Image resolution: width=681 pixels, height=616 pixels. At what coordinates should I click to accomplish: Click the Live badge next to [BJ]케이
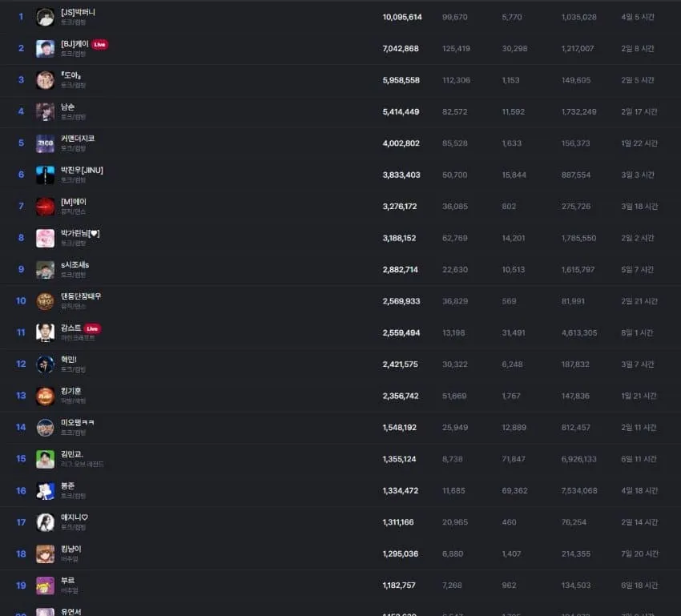click(100, 44)
